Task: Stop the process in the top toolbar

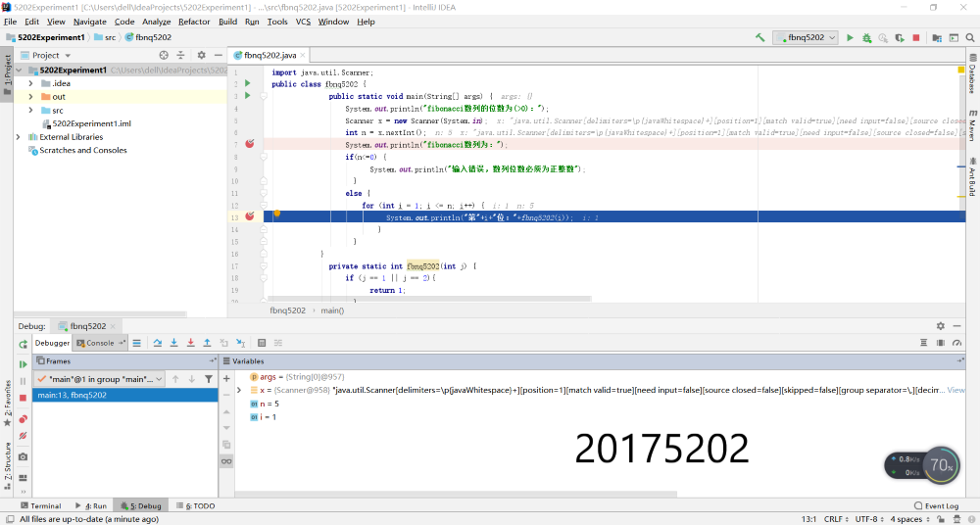Action: pos(916,37)
